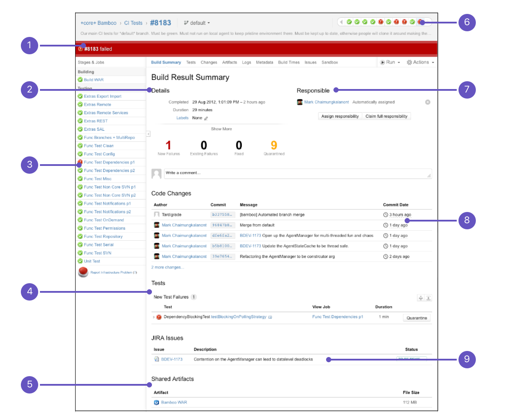521x420 pixels.
Task: Click the Claim full responsibility button
Action: 386,116
